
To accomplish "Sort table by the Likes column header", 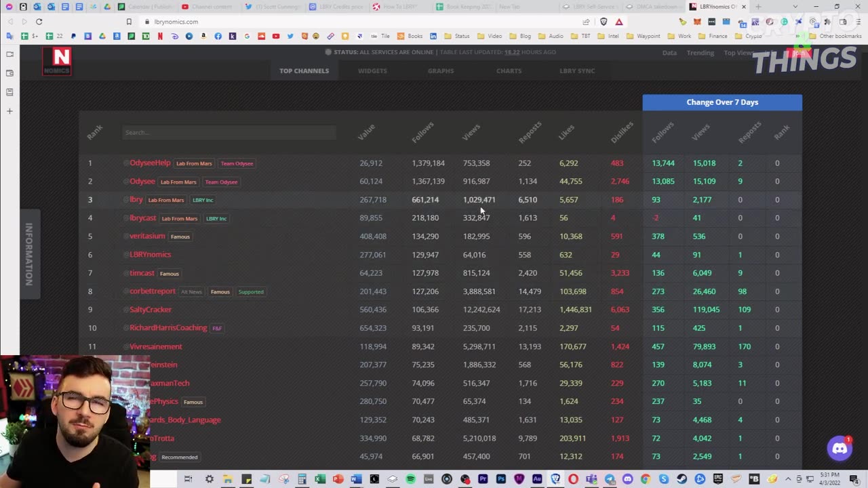I will [567, 133].
